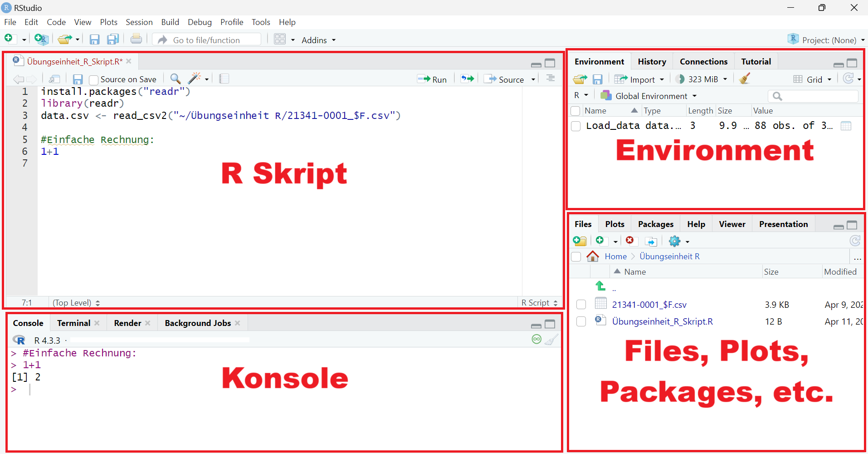Viewport: 868px width, 454px height.
Task: Click the Environment search field
Action: pos(813,96)
